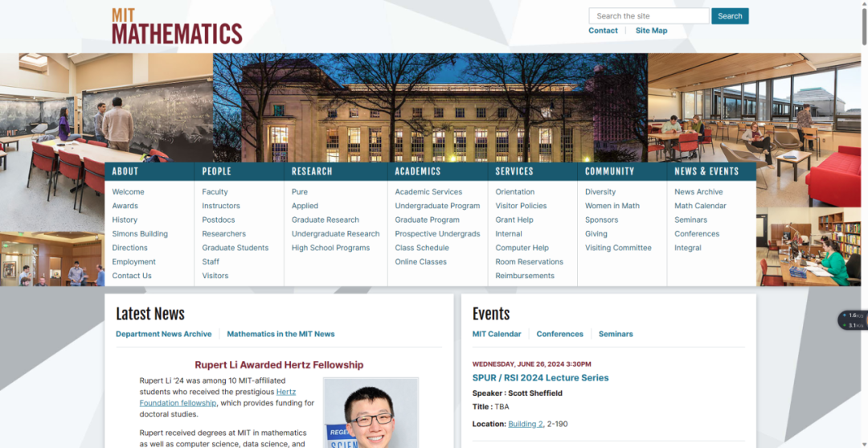Open Internal services link
The image size is (868, 448).
point(509,234)
